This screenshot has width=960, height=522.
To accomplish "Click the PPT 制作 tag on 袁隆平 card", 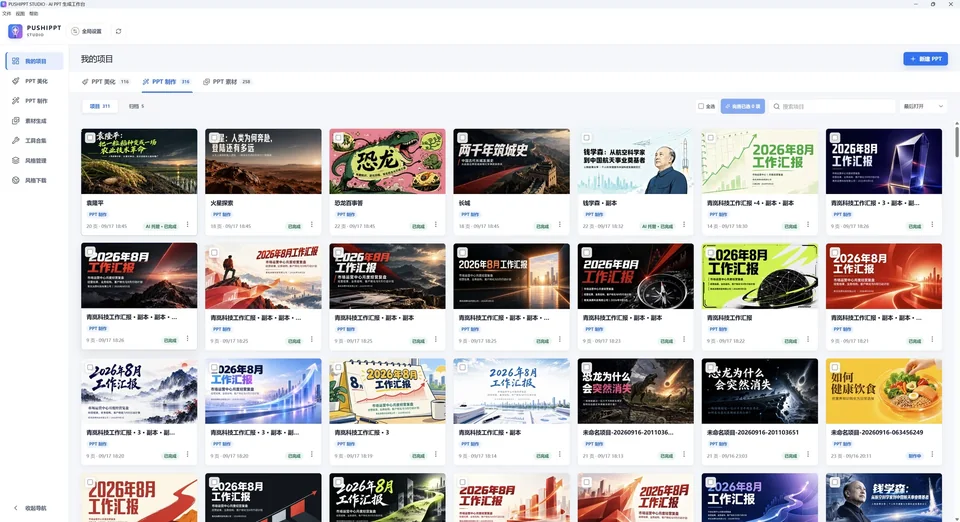I will pos(97,215).
